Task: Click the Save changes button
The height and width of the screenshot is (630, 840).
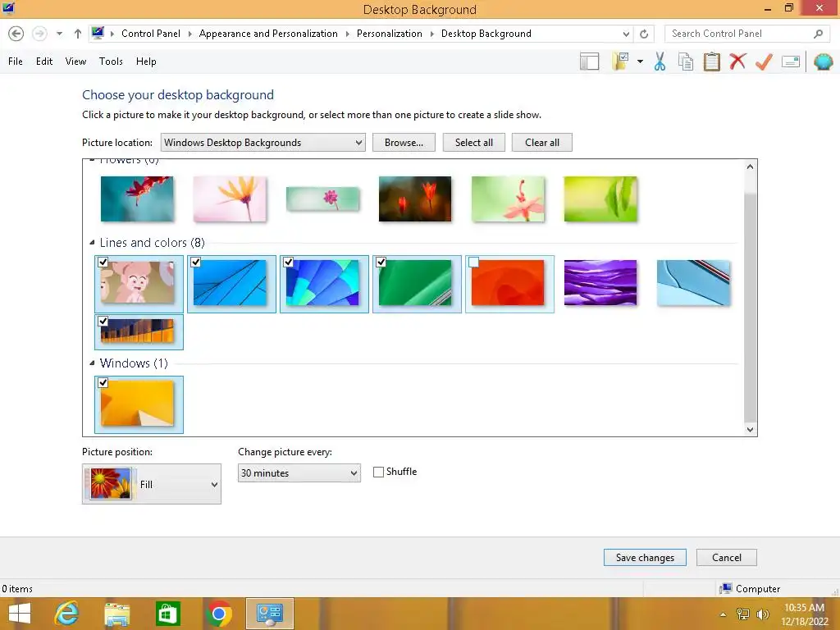Action: (645, 558)
